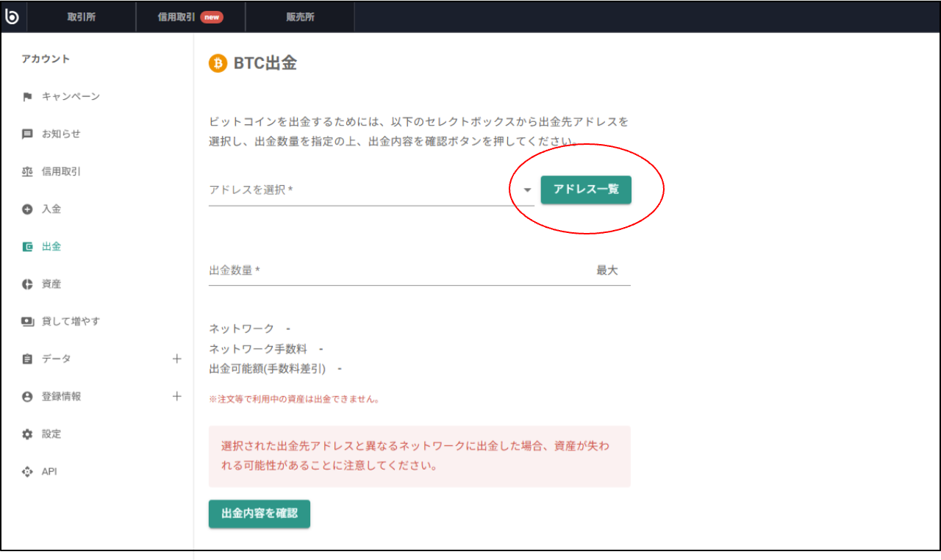Click the アドレス一覧 button
The image size is (941, 560).
click(586, 190)
